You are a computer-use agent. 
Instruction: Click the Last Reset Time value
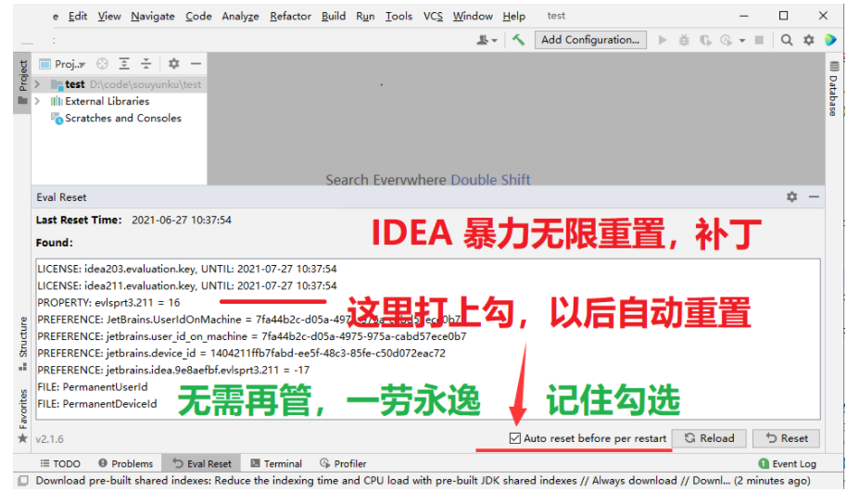pos(182,220)
